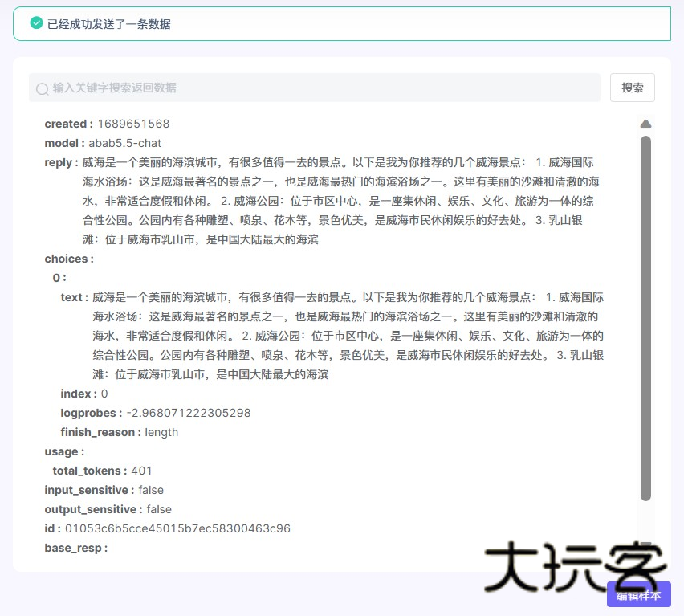This screenshot has height=616, width=684.
Task: Click the 编辑样本 button
Action: click(640, 595)
